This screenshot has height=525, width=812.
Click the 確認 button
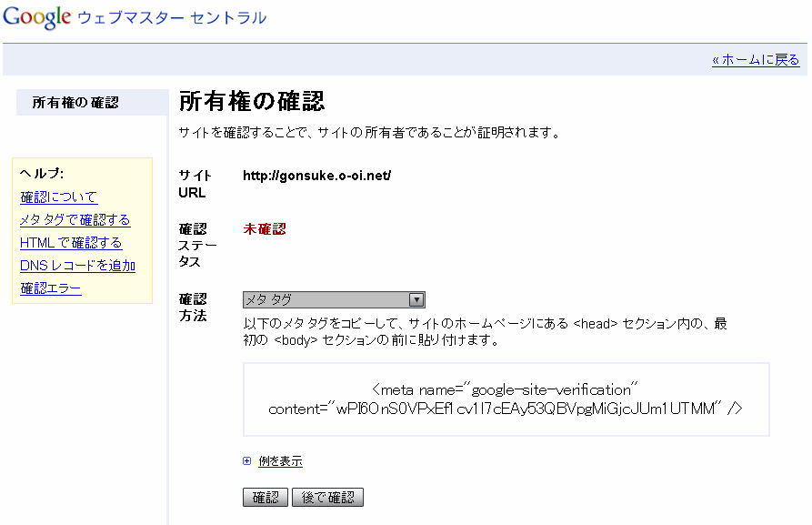pos(266,497)
